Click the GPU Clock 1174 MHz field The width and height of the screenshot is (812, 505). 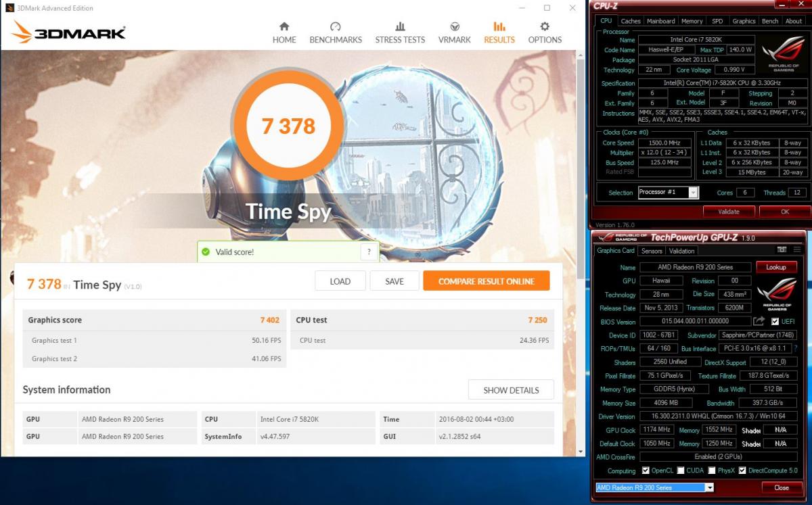(656, 430)
